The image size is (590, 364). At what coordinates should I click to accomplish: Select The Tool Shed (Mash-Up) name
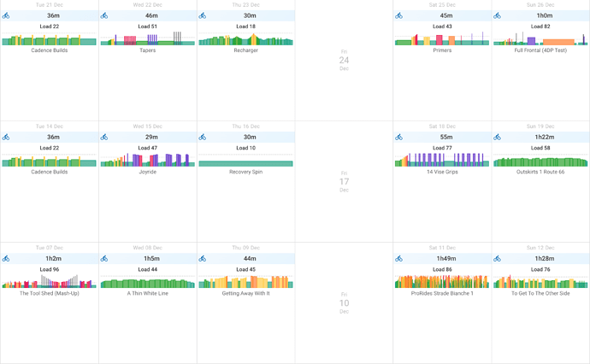(50, 293)
